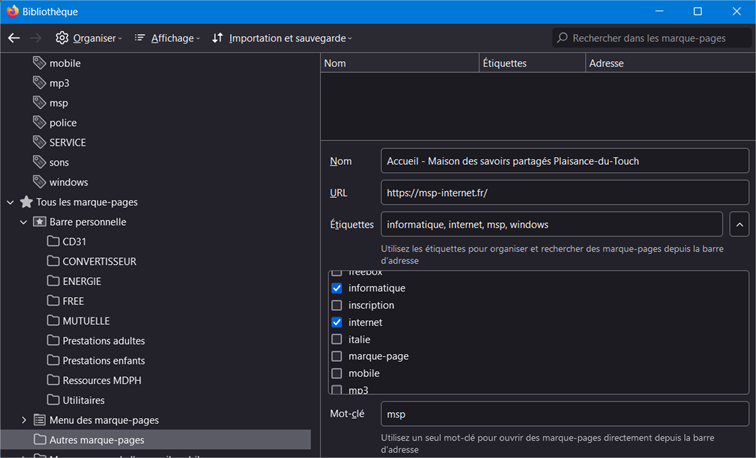Sort by the Étiquettes column header

(x=532, y=63)
